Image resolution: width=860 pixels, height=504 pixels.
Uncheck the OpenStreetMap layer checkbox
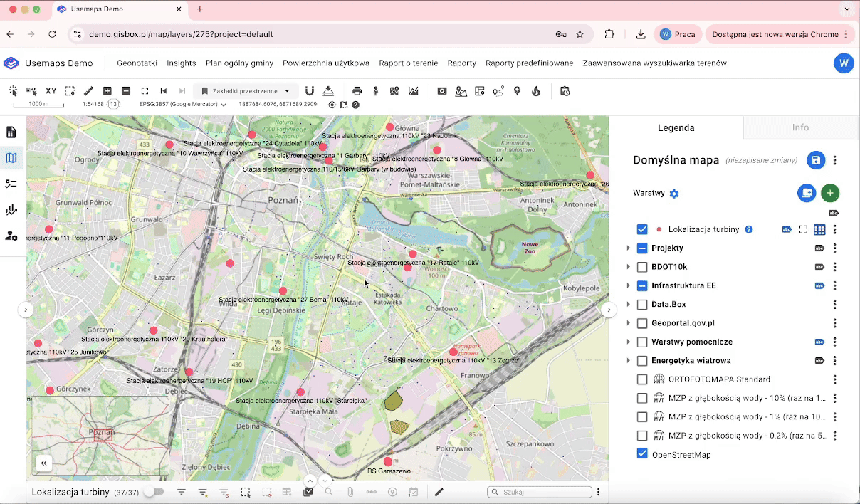642,454
